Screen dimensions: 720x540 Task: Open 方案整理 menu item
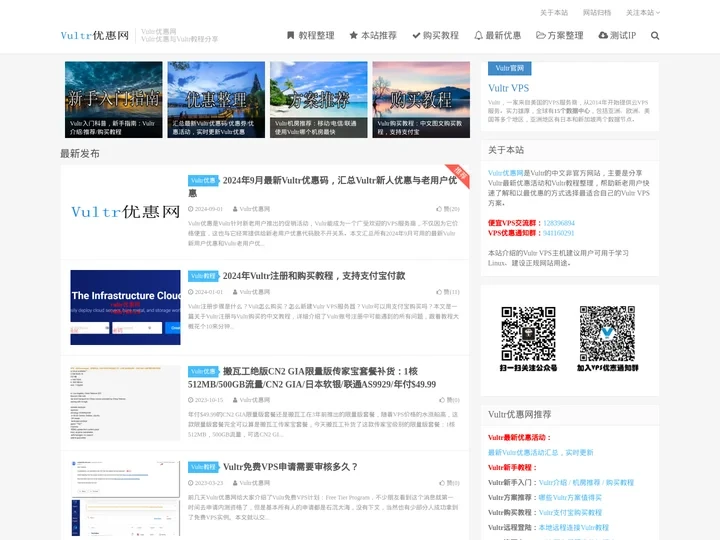coord(560,35)
